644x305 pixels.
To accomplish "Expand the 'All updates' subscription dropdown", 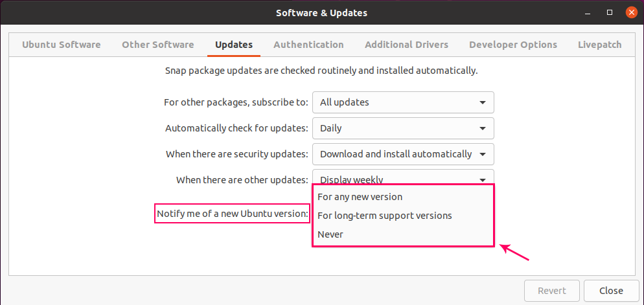I will (403, 102).
